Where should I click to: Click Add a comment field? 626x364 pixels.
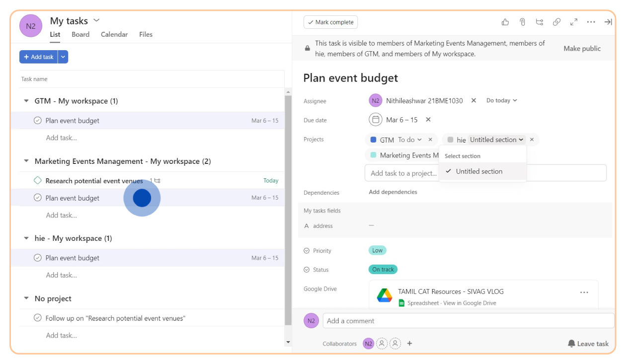tap(468, 321)
